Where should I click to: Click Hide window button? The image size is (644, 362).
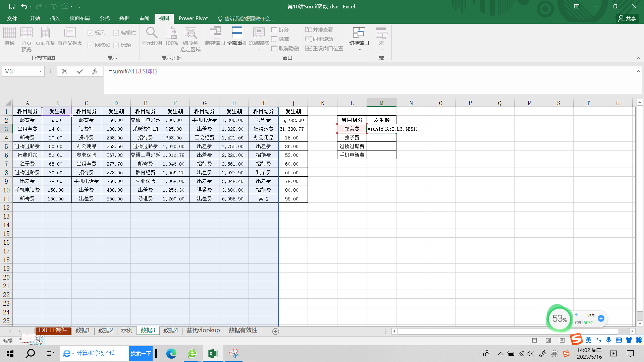(280, 39)
